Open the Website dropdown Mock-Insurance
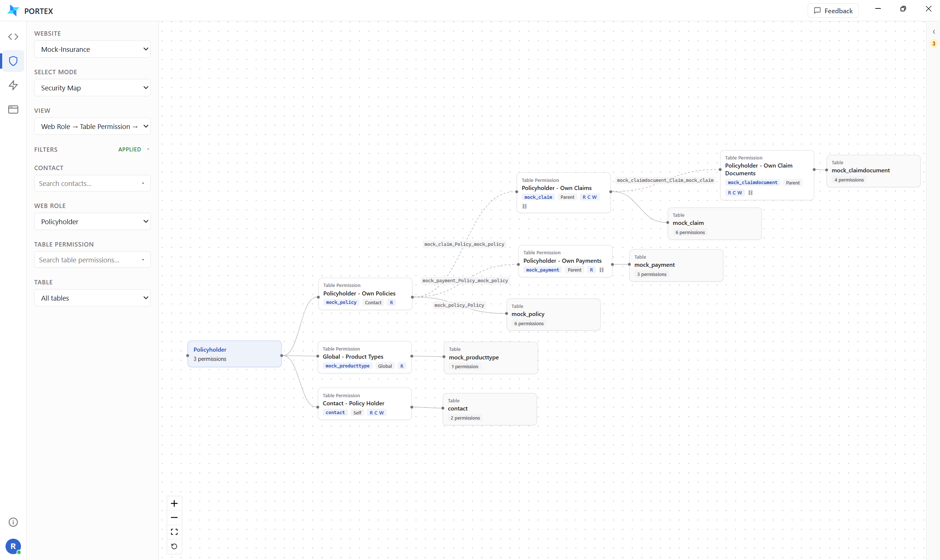The image size is (940, 560). click(93, 49)
